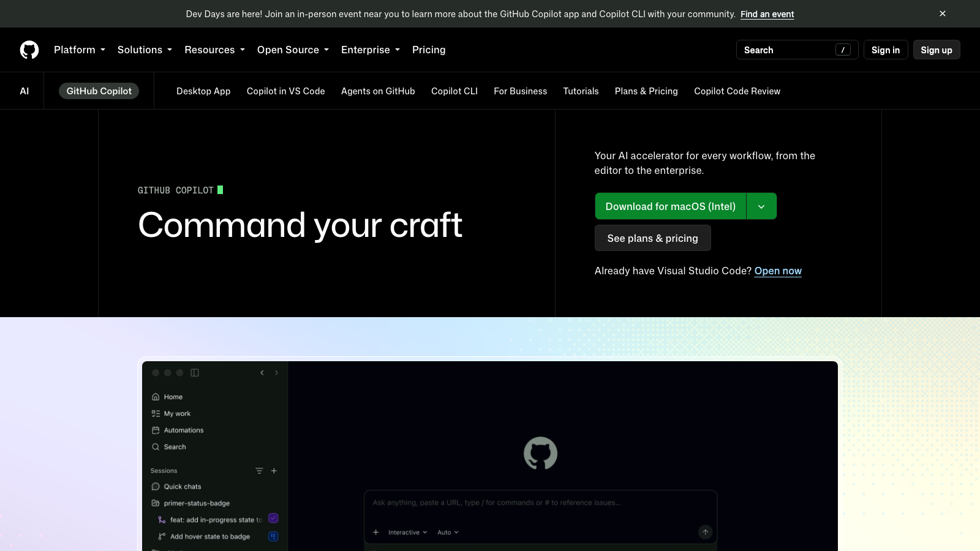
Task: Filter sessions using the filter icon
Action: tap(259, 471)
